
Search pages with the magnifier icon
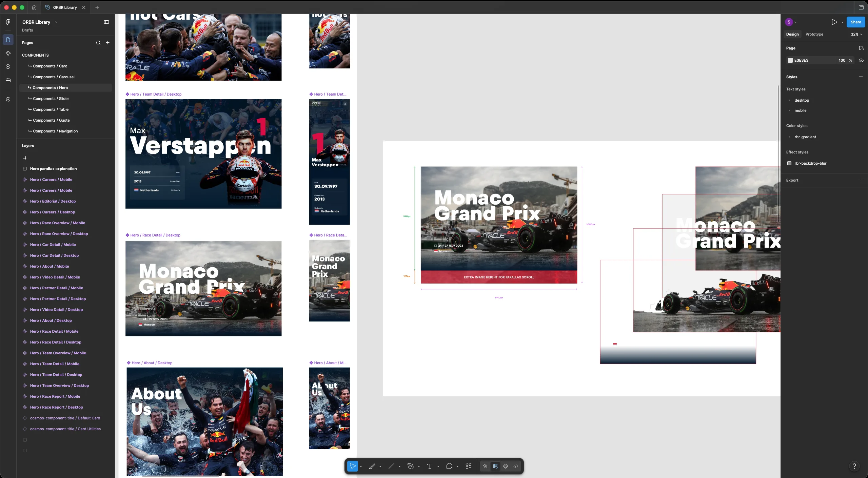pyautogui.click(x=98, y=43)
